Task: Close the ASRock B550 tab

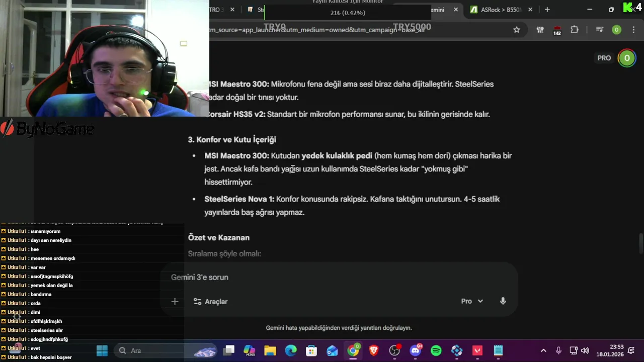Action: click(530, 10)
